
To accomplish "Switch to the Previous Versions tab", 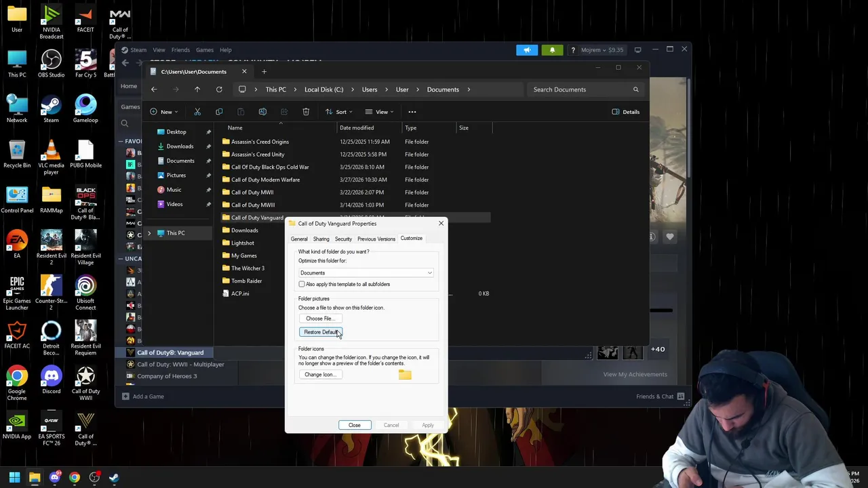I will click(376, 239).
